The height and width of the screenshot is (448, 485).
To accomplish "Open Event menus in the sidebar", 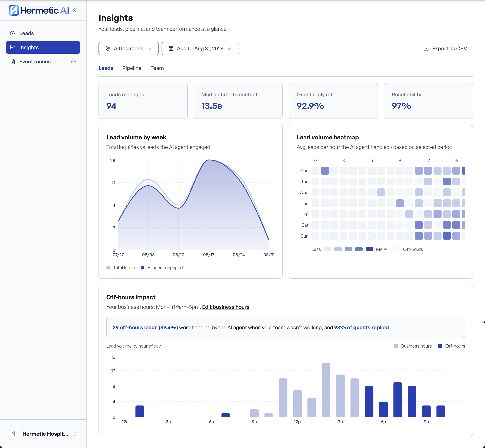I will point(43,61).
